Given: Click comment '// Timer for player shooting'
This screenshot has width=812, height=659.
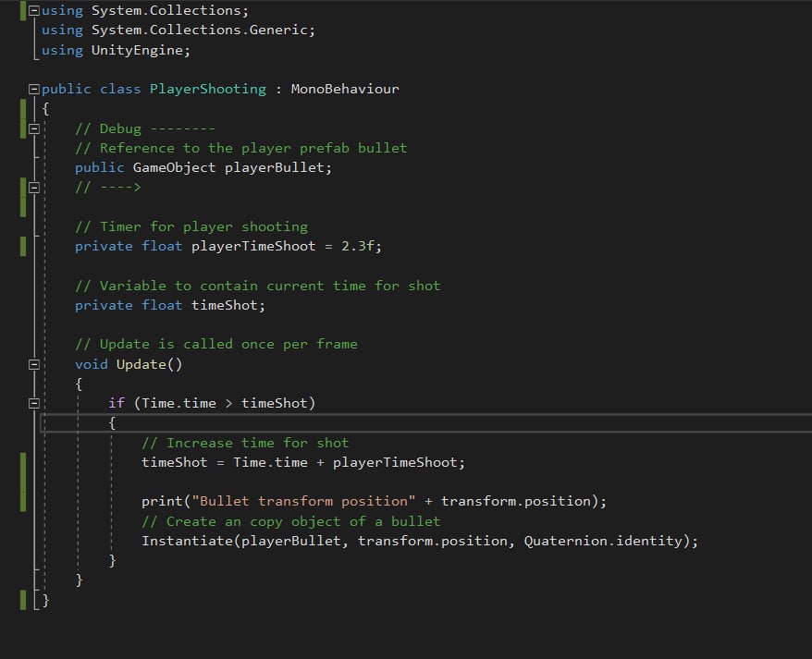Looking at the screenshot, I should click(x=191, y=226).
